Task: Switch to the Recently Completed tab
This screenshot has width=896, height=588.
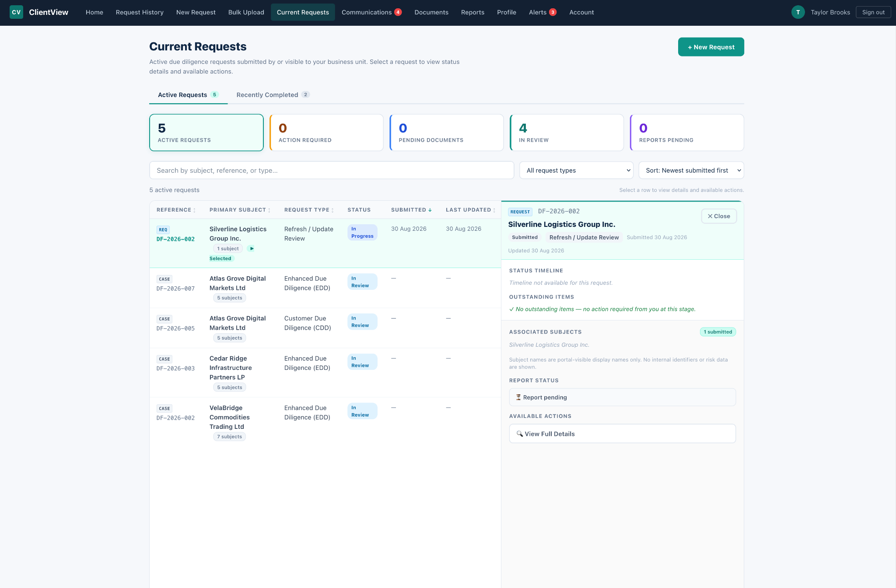Action: point(273,95)
